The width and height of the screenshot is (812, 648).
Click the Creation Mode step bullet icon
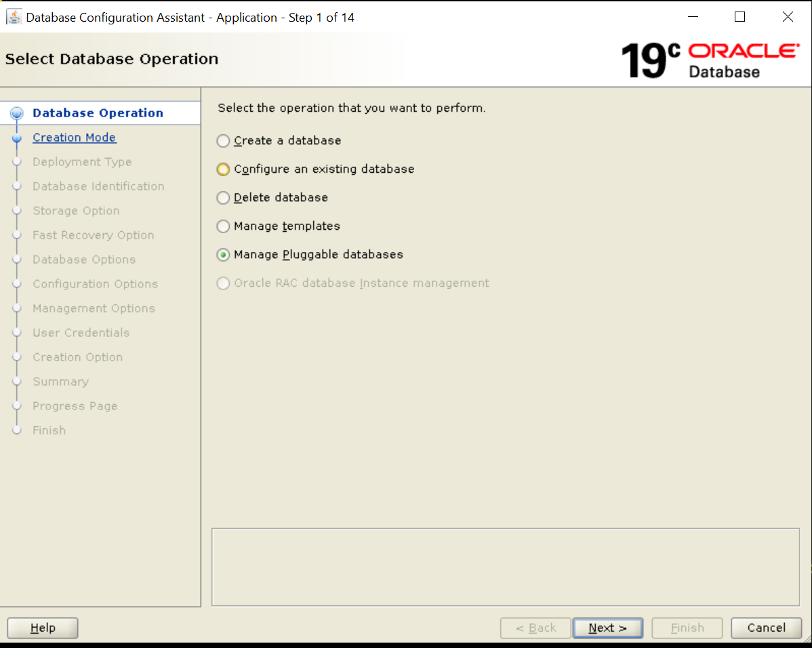coord(16,138)
